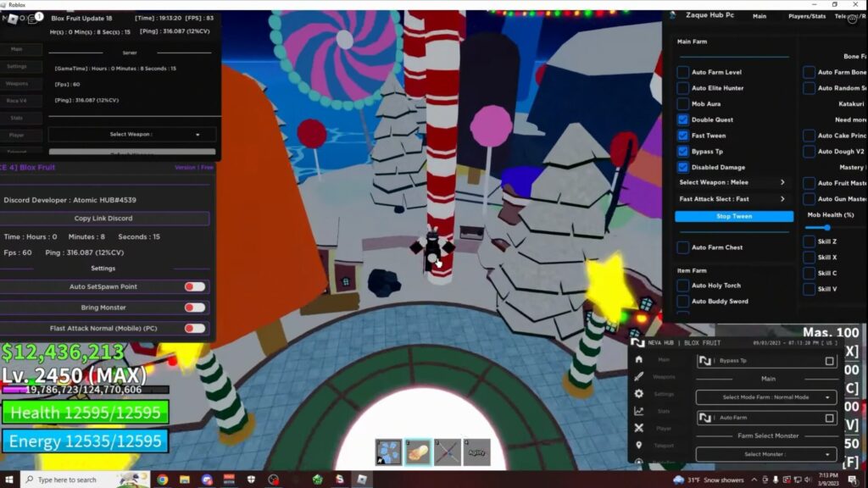The image size is (868, 488).
Task: Check the Mob Aura option
Action: [x=682, y=104]
